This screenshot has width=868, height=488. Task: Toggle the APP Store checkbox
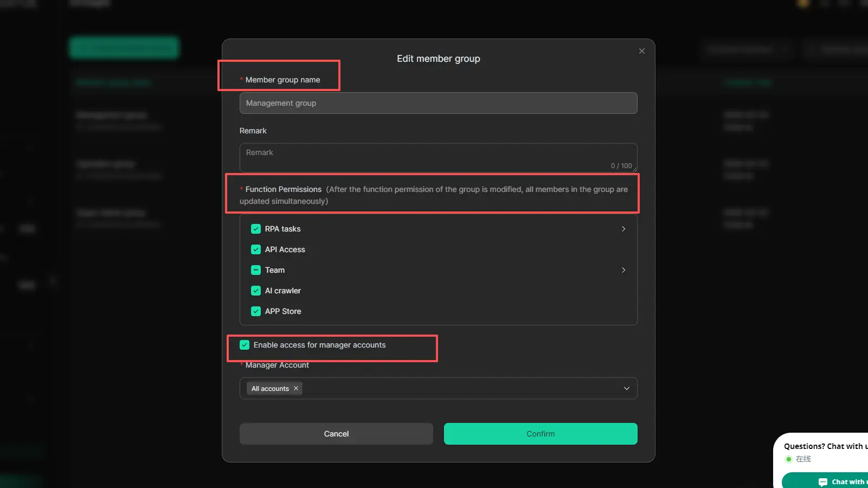pos(256,311)
